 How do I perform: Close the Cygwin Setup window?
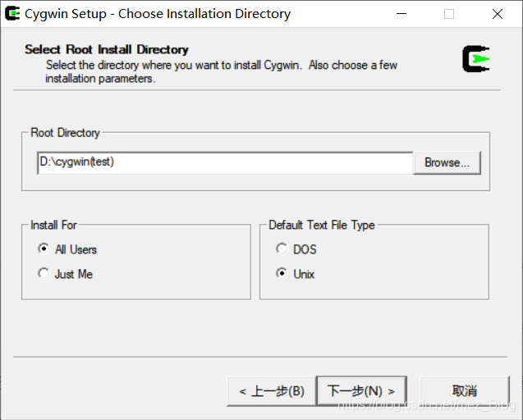(x=498, y=14)
